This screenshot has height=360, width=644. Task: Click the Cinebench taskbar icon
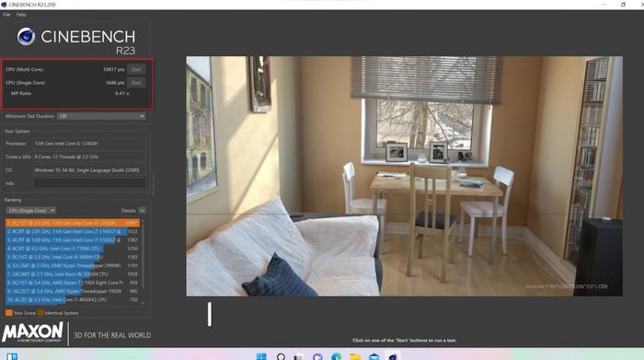tap(393, 356)
